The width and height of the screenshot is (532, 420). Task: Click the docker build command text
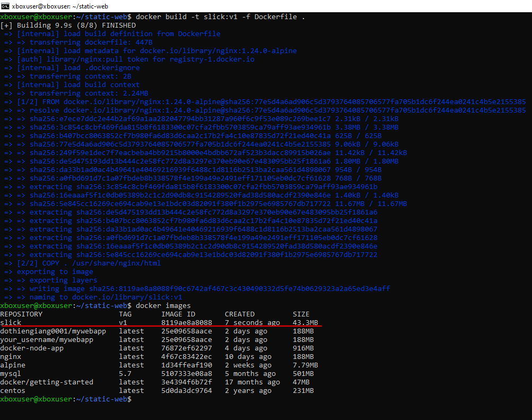[x=220, y=17]
